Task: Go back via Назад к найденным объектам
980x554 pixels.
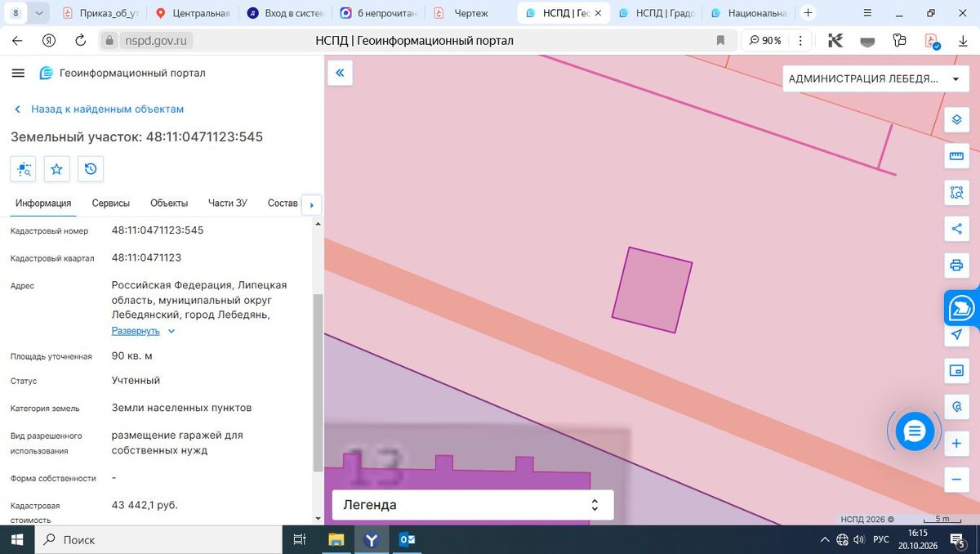Action: [100, 109]
